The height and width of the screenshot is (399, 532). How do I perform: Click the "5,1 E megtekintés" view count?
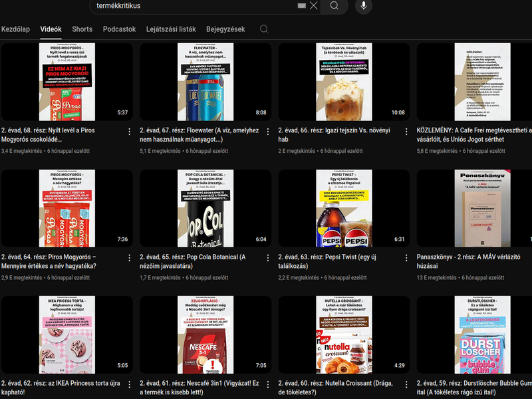point(160,151)
